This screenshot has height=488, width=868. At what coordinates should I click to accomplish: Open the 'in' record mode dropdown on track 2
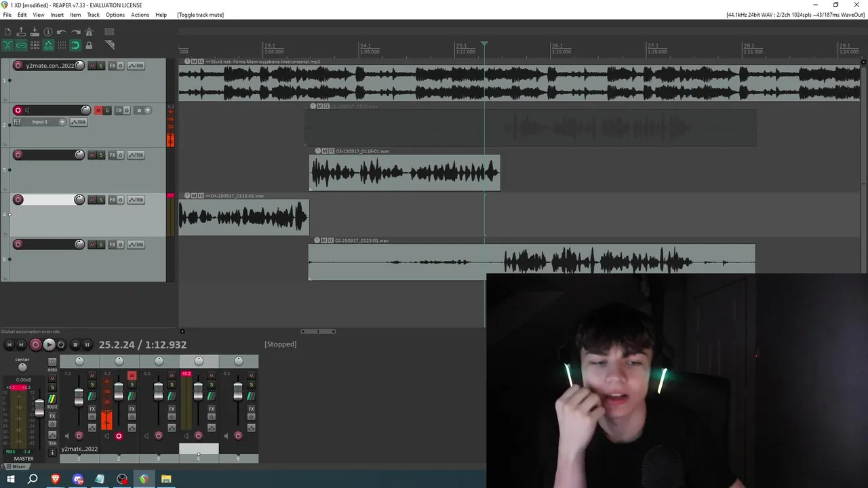[x=142, y=110]
